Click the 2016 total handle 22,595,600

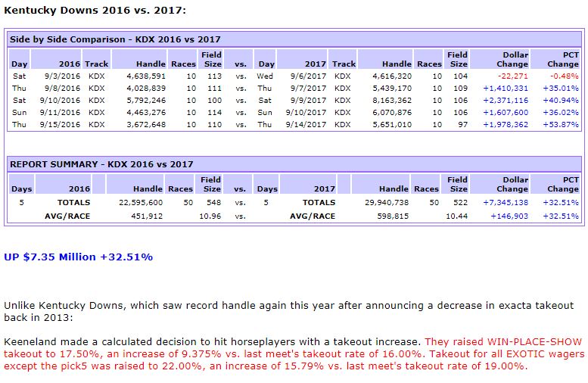click(x=141, y=203)
